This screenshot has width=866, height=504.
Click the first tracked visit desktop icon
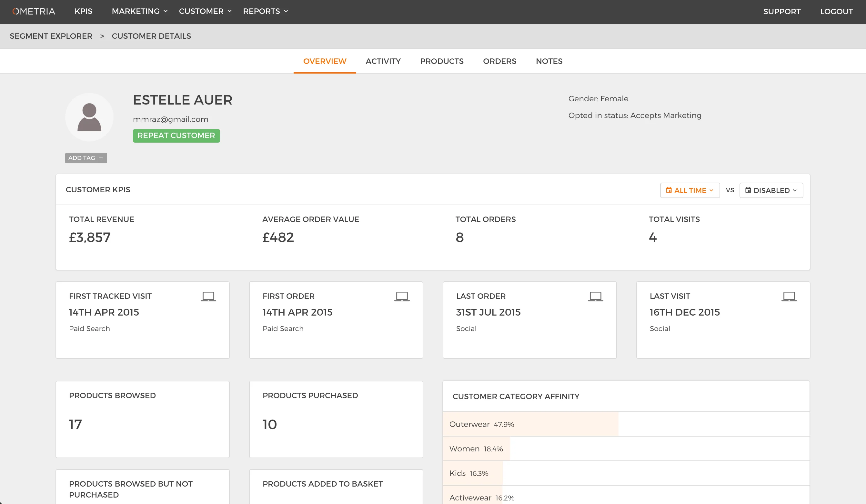coord(209,297)
